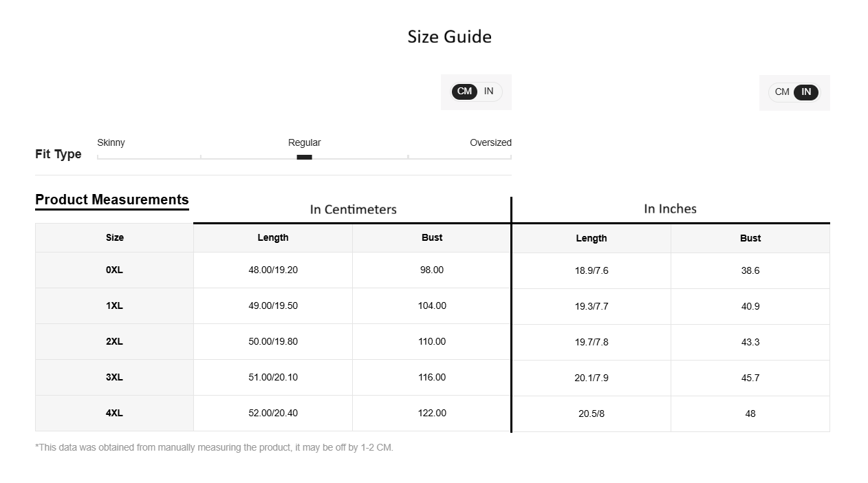The width and height of the screenshot is (868, 483).
Task: Select CM on right unit toggle
Action: click(x=782, y=92)
